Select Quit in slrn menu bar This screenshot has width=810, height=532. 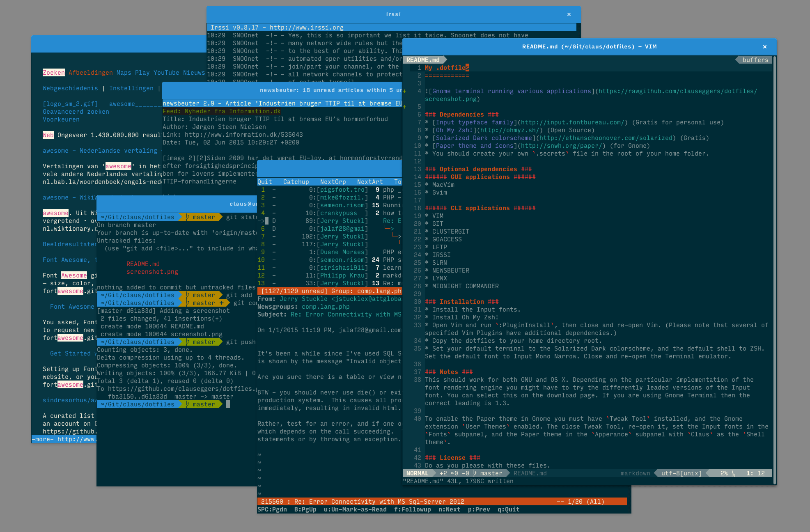(x=264, y=182)
